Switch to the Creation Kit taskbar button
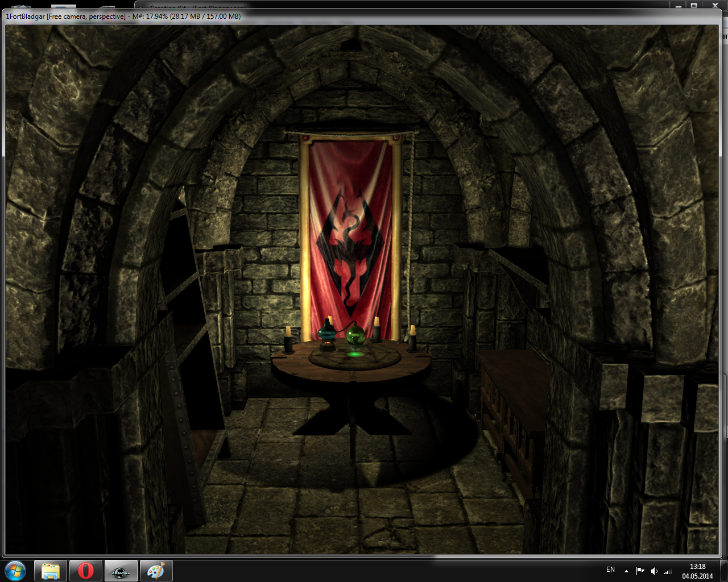This screenshot has width=728, height=582. coord(121,571)
